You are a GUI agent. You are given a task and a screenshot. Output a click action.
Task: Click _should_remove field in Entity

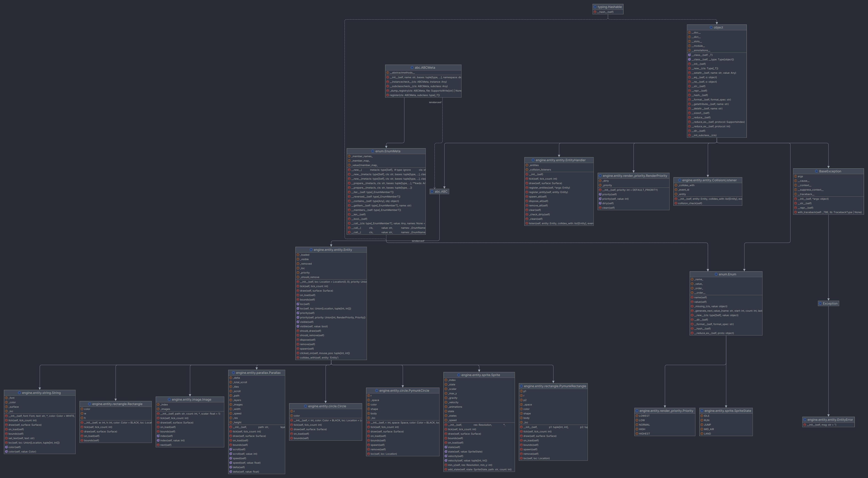(x=310, y=277)
